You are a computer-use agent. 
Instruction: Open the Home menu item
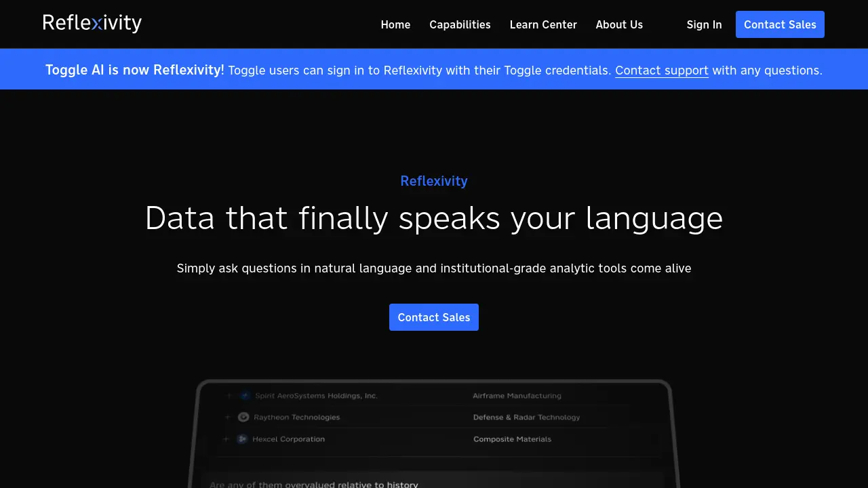(x=395, y=24)
